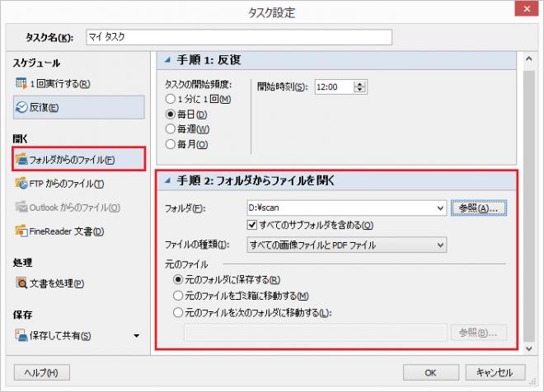Click ヘルプ(H) button
Viewport: 544px width, 392px height.
coord(42,372)
